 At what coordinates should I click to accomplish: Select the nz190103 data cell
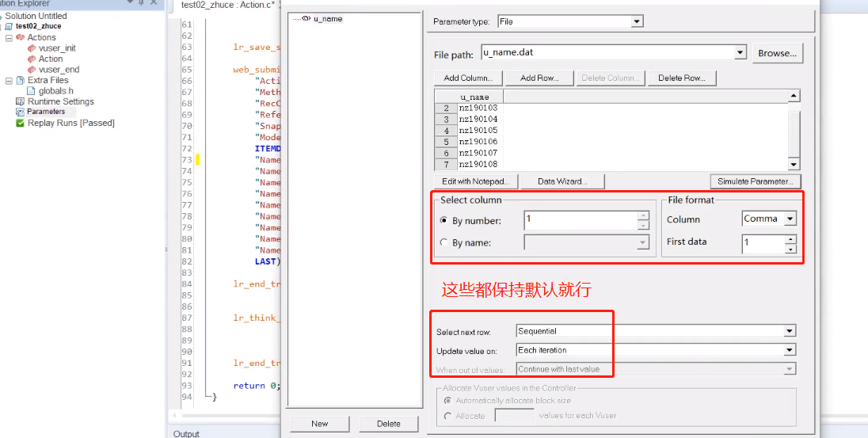click(x=480, y=108)
